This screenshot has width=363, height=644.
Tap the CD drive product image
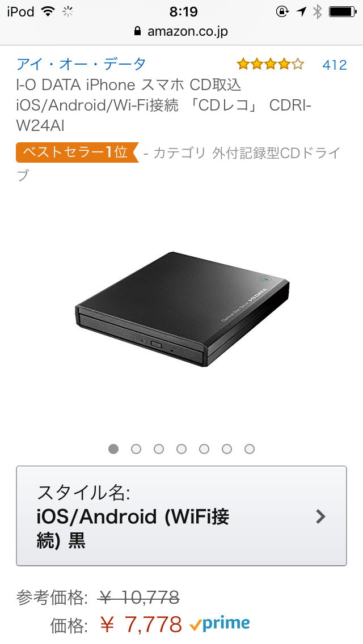click(x=182, y=309)
